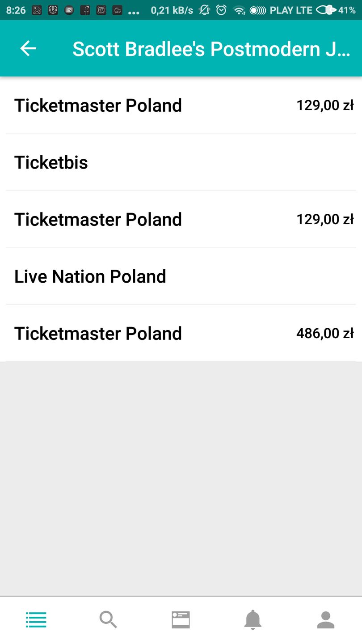
Task: Open the tickets list tab icon
Action: tap(36, 620)
